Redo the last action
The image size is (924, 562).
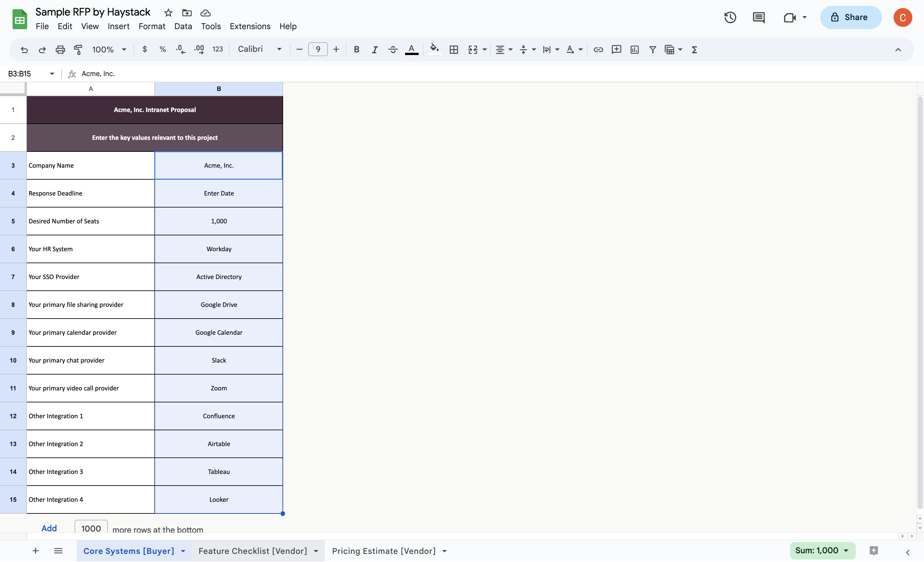42,50
